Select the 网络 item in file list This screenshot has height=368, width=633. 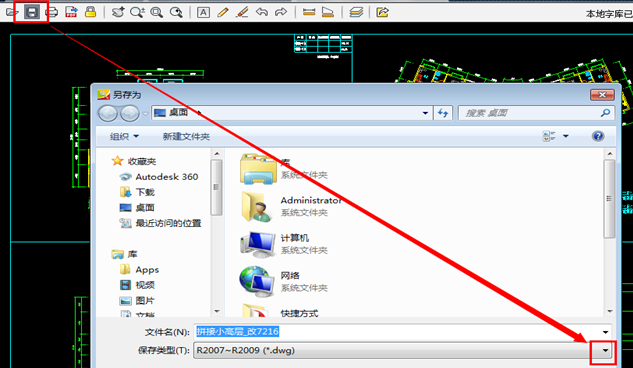284,281
